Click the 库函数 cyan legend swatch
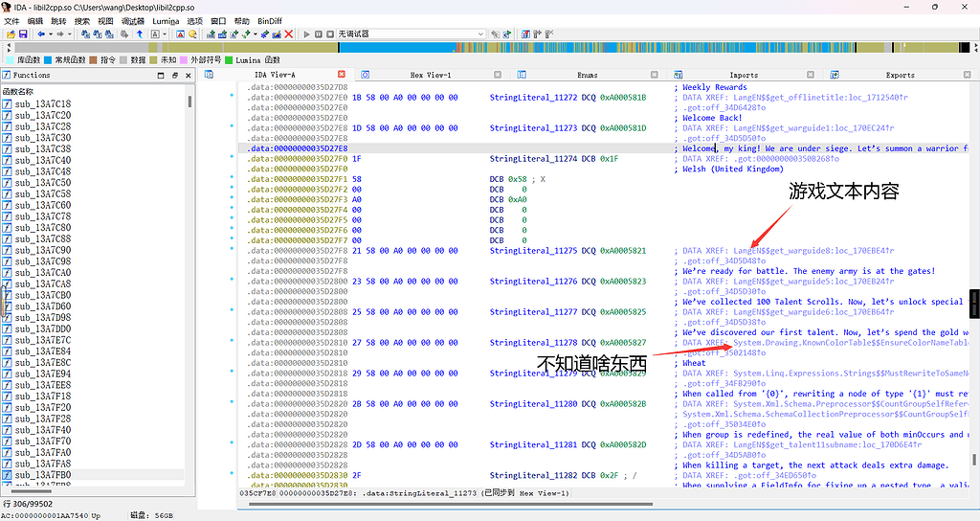980x521 pixels. click(x=10, y=60)
